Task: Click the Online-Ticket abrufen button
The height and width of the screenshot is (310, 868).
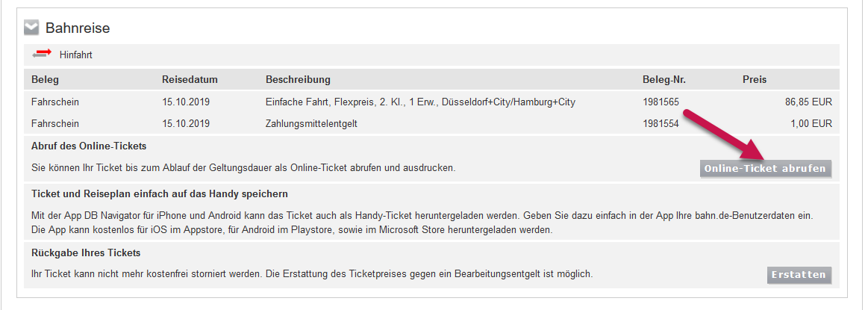Action: click(x=766, y=169)
